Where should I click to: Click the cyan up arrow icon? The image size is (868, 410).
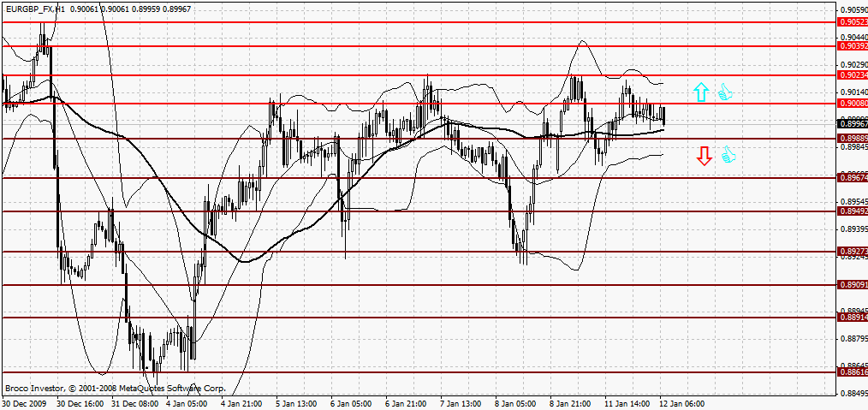click(700, 92)
